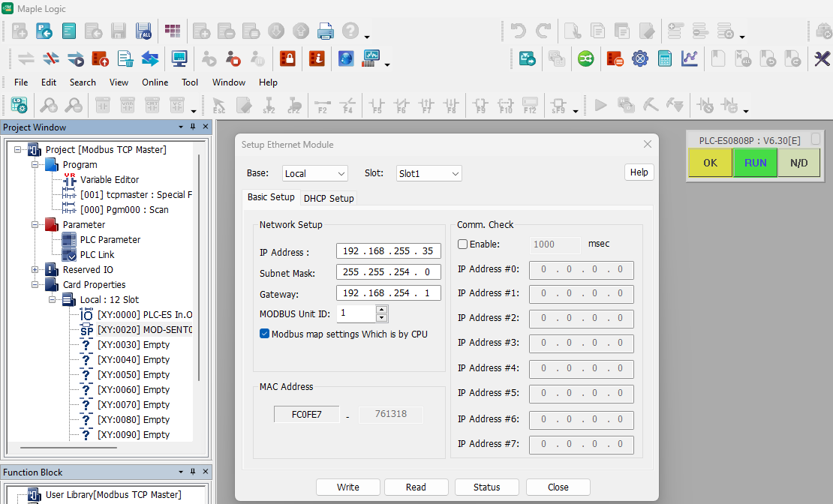Screen dimensions: 833x504
Task: Click the Save All floppy disk icon
Action: click(x=143, y=31)
